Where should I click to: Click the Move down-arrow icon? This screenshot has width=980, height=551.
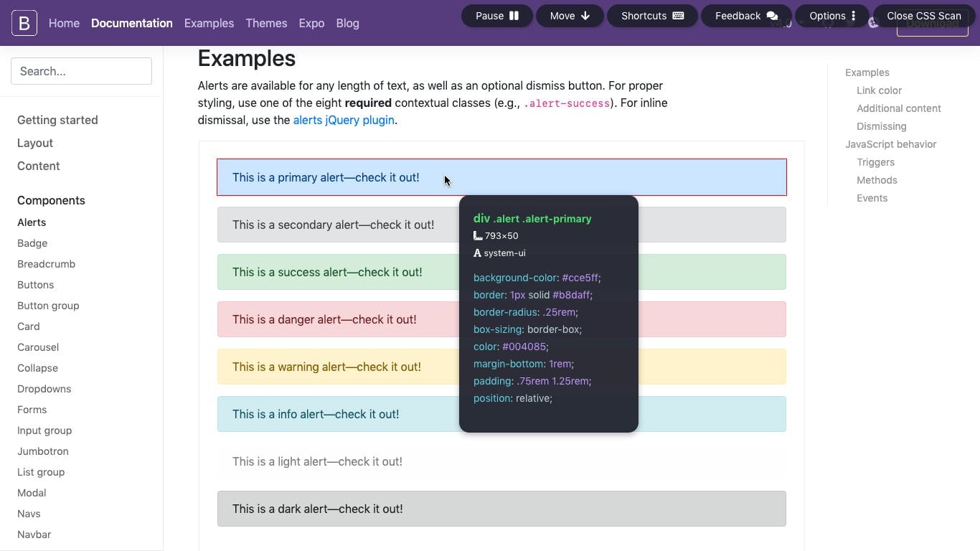pyautogui.click(x=585, y=16)
